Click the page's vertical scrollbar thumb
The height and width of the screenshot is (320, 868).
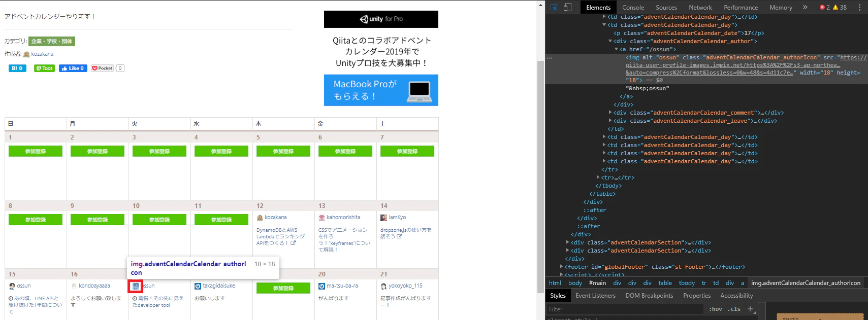540,176
